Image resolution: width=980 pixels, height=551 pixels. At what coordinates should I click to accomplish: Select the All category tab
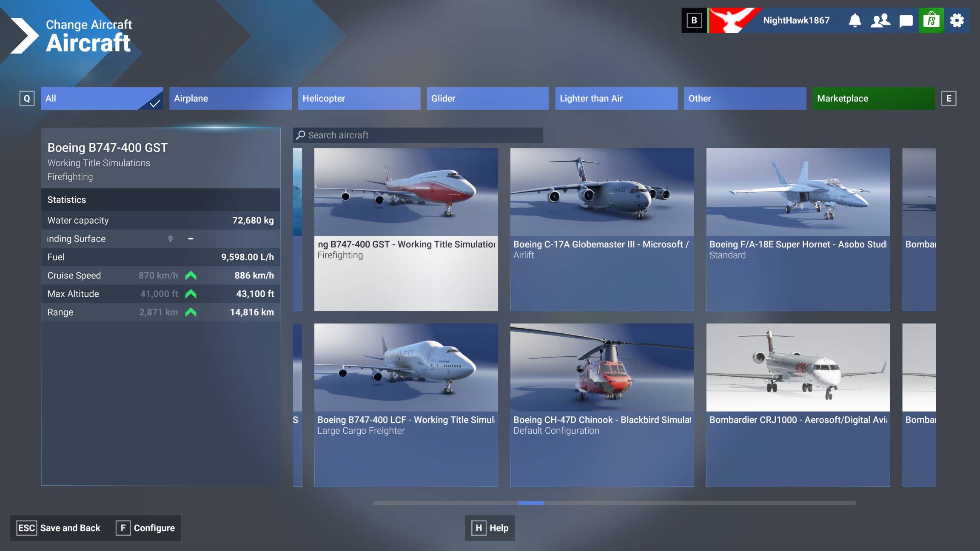point(102,99)
